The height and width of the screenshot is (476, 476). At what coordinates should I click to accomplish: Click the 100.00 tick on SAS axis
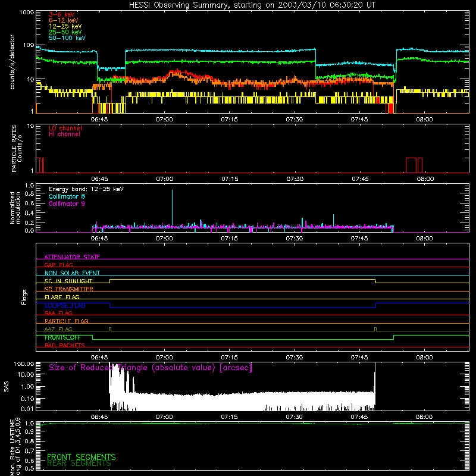click(24, 364)
